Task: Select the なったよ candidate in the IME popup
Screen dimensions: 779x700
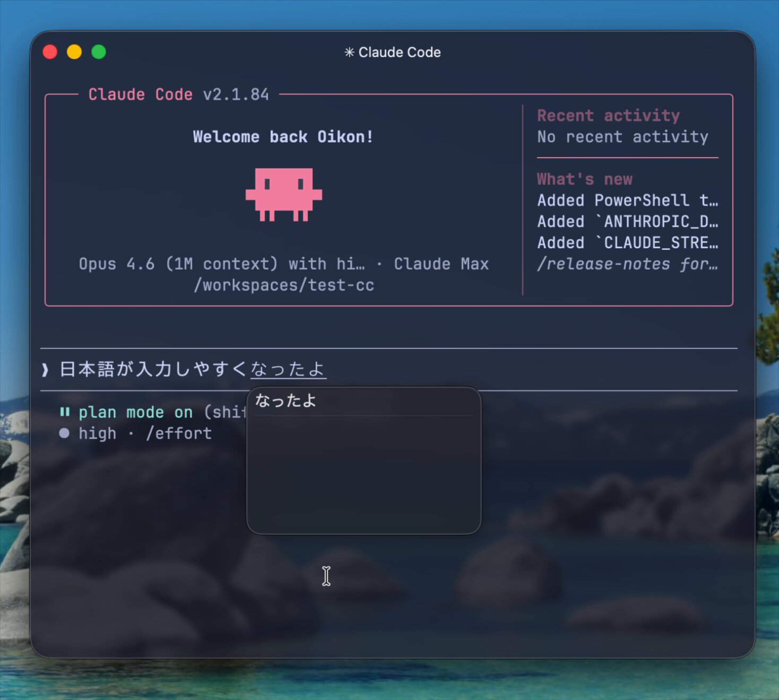Action: point(285,401)
